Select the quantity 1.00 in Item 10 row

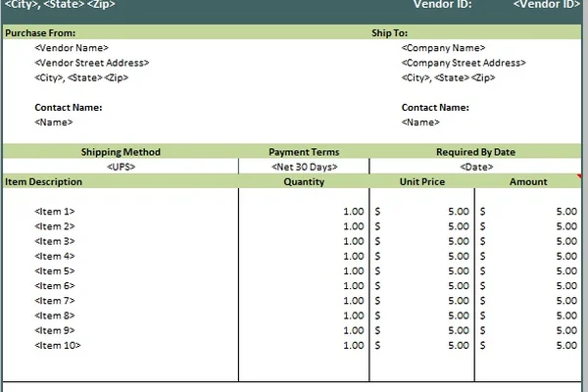354,346
